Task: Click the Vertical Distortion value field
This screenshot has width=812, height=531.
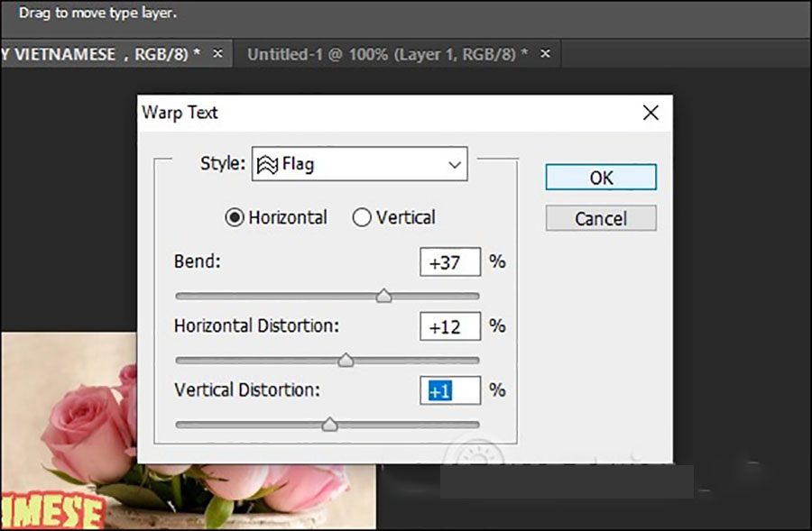Action: tap(450, 391)
